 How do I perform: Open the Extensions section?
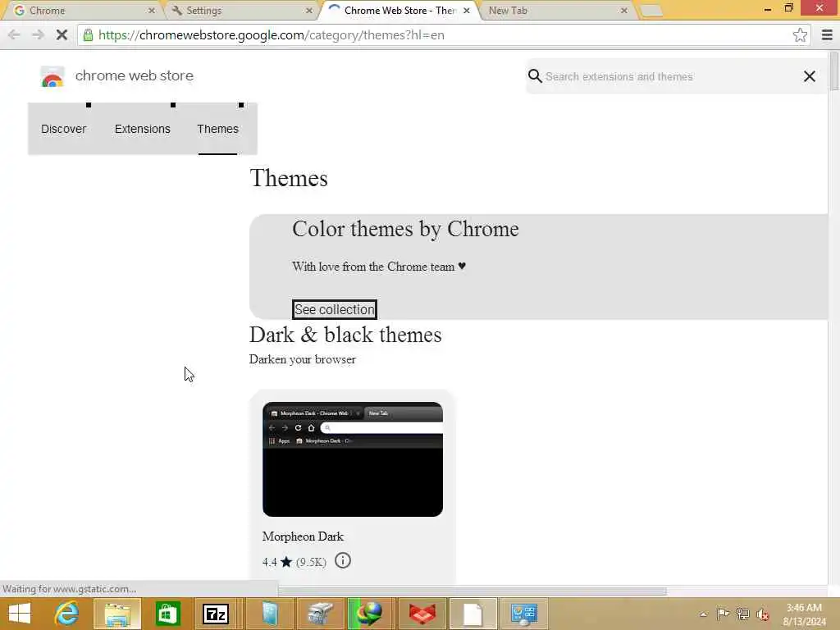click(x=143, y=129)
